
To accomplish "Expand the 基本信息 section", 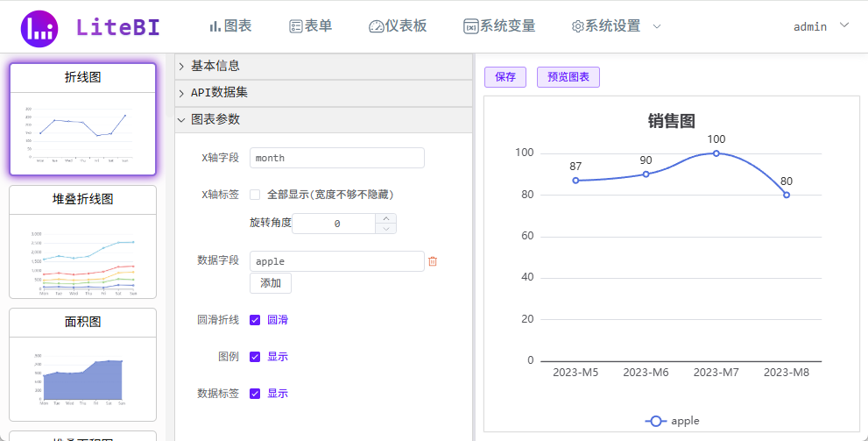I will pos(323,66).
